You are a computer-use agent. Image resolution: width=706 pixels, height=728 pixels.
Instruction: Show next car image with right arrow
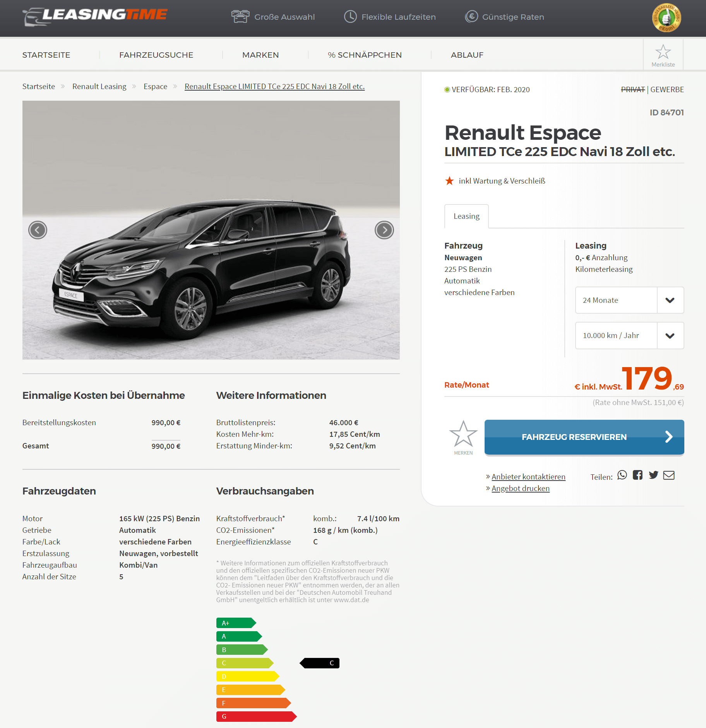coord(384,230)
